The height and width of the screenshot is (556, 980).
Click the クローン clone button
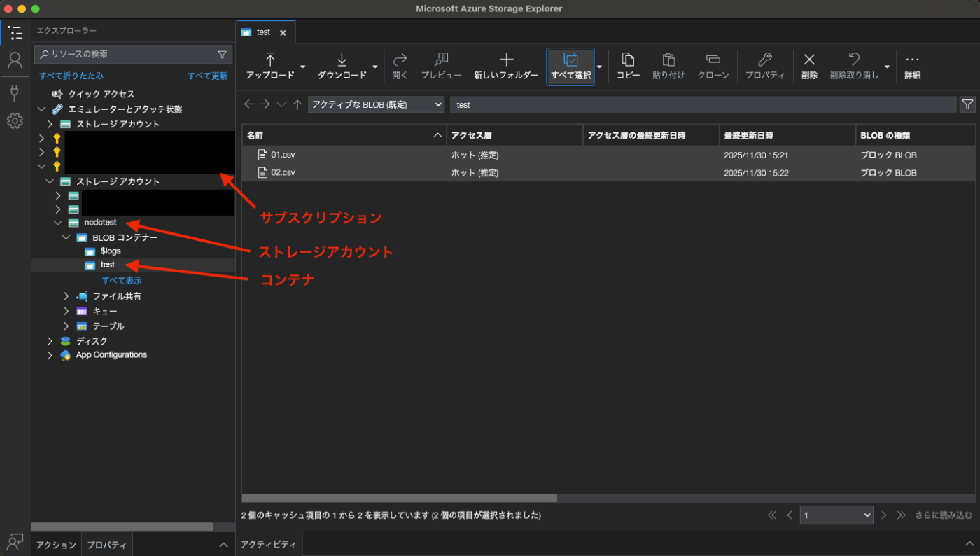713,67
